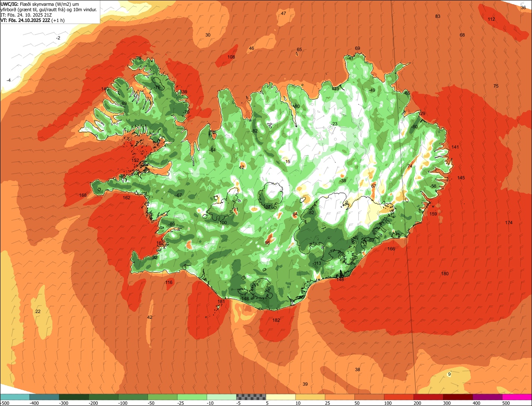The image size is (532, 406).
Task: Select the -4 value on the map
Action: pyautogui.click(x=8, y=80)
